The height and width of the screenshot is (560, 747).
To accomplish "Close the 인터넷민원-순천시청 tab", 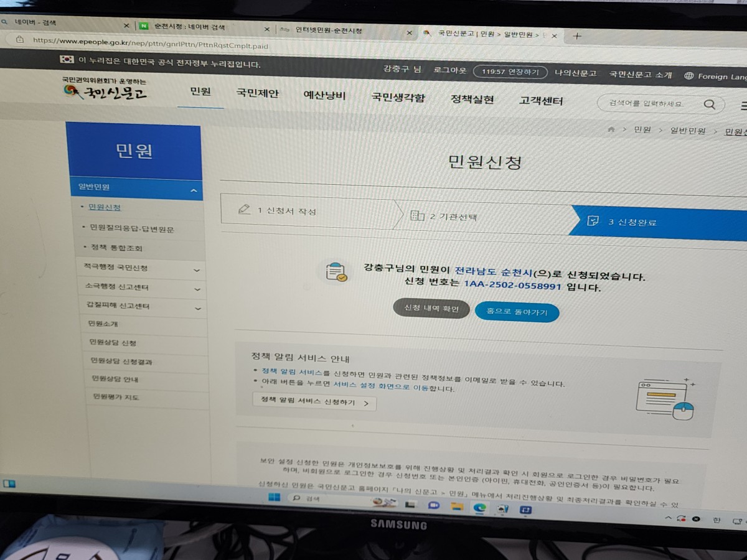I will [x=409, y=32].
